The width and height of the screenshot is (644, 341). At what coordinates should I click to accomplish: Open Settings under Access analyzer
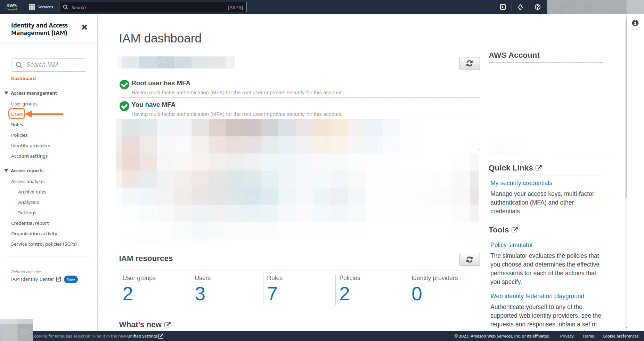27,213
